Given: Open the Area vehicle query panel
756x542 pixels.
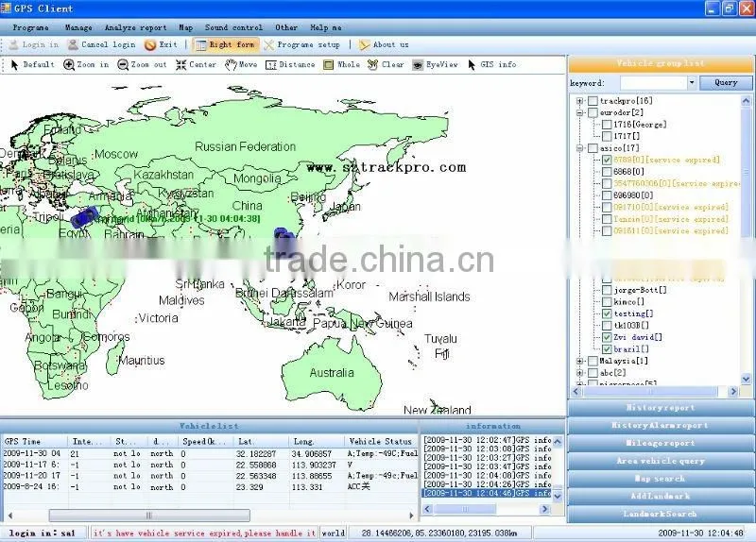Looking at the screenshot, I should click(660, 461).
